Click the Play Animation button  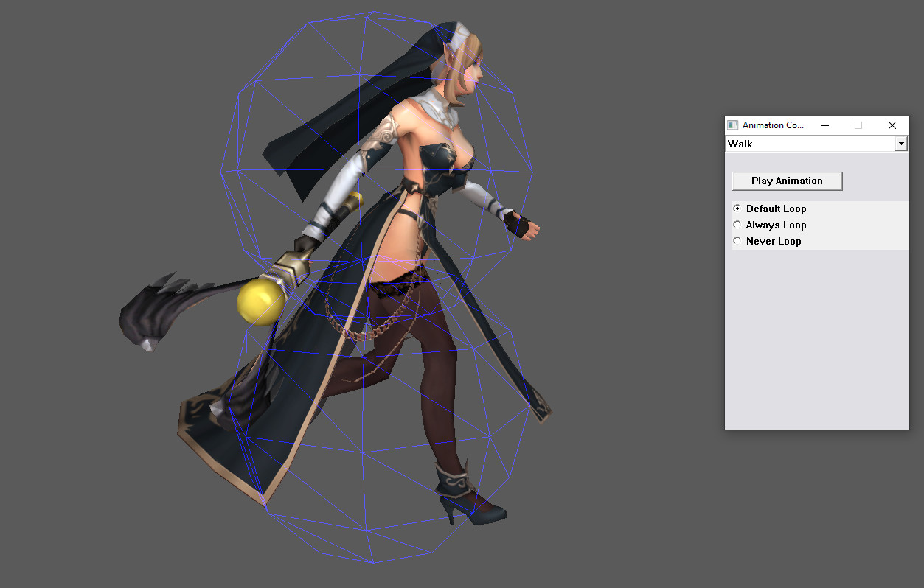coord(787,181)
